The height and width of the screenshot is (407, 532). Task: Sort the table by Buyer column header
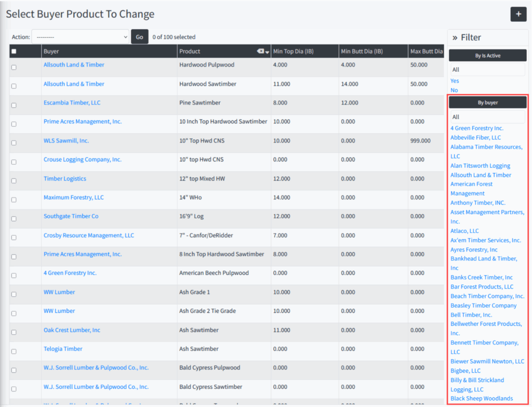51,51
